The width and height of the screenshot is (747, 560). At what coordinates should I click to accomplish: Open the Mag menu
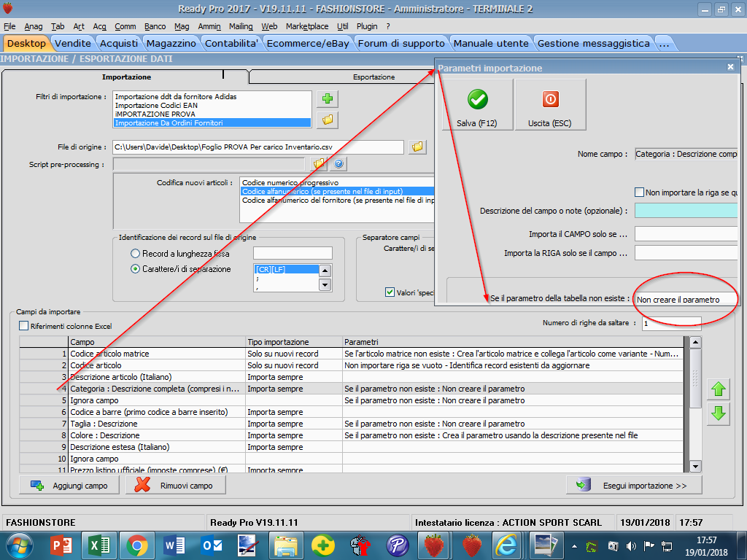coord(182,26)
